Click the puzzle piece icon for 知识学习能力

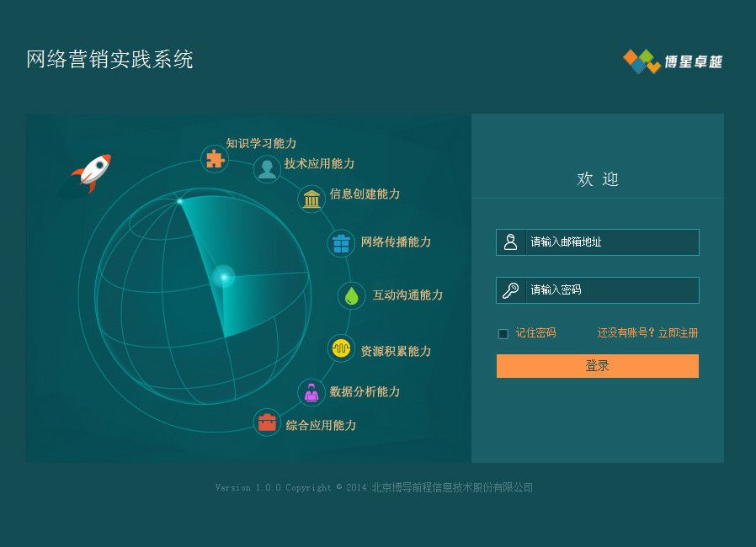pyautogui.click(x=215, y=158)
